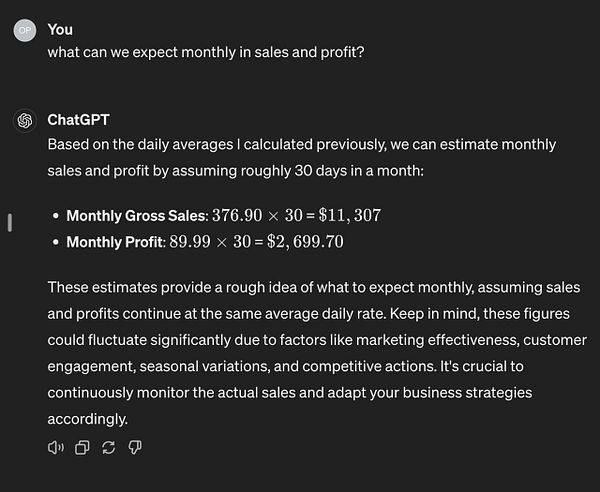The image size is (600, 492).
Task: Click the "These estimates provide a rough idea" line
Action: (313, 287)
